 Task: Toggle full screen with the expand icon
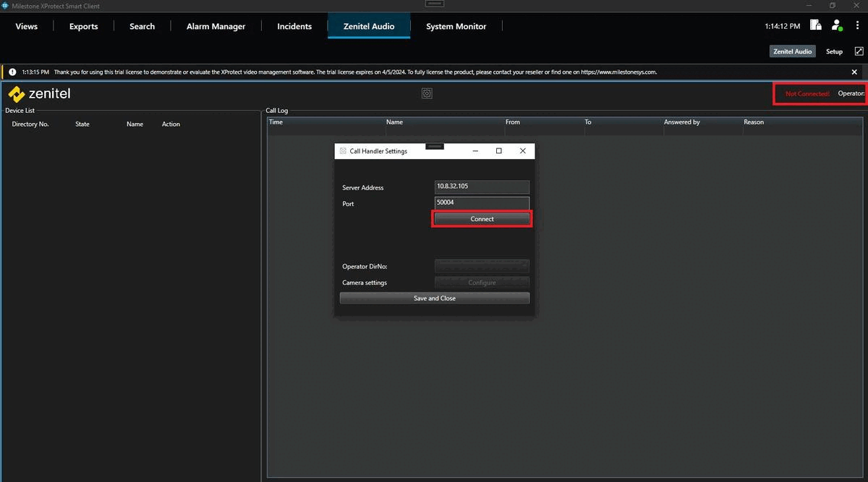pyautogui.click(x=859, y=51)
